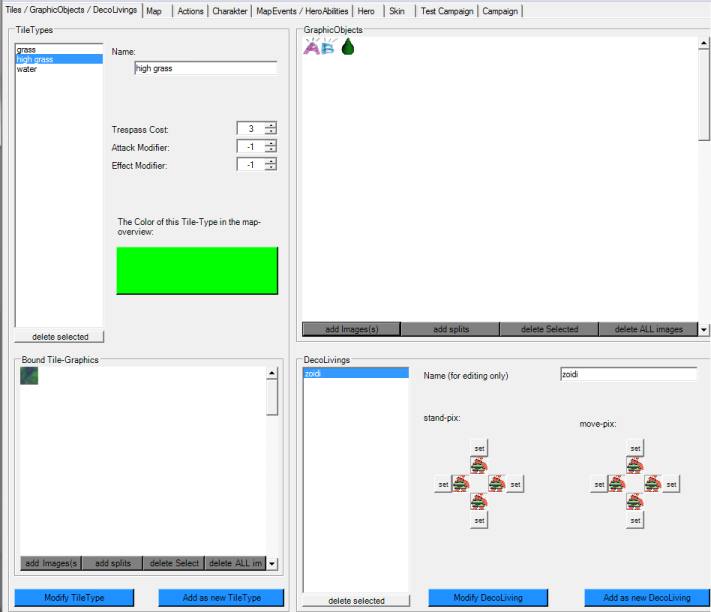Click the TileType Name input field
Screen dimensions: 711x612
tap(205, 68)
